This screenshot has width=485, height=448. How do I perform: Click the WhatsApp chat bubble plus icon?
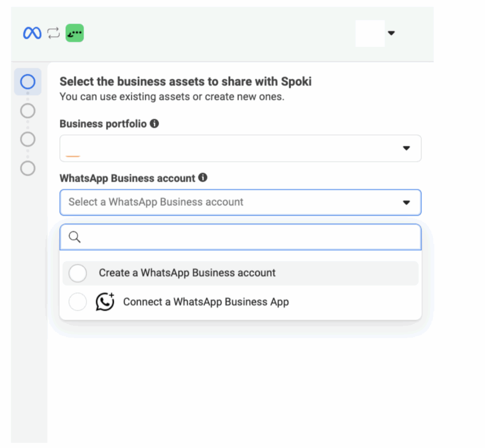pyautogui.click(x=105, y=302)
